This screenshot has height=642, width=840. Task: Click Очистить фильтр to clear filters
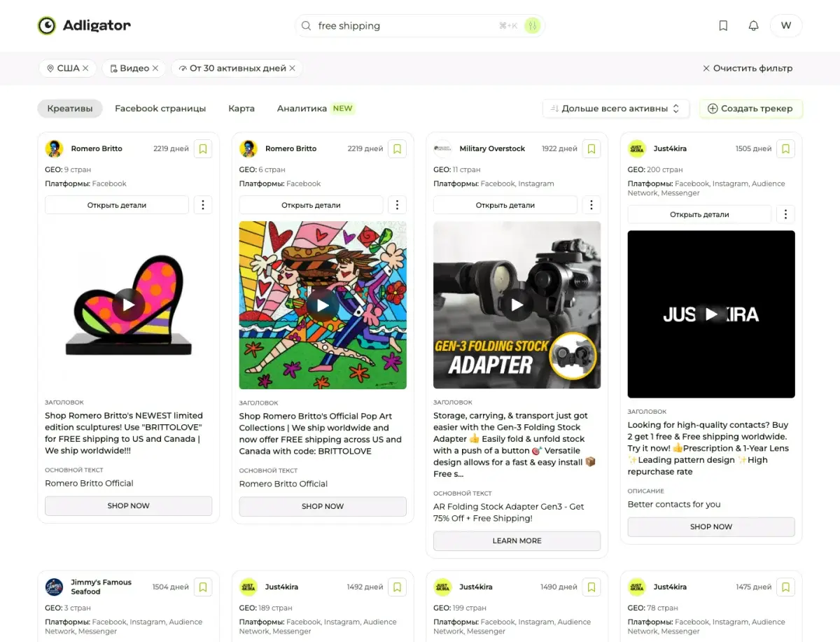click(748, 68)
